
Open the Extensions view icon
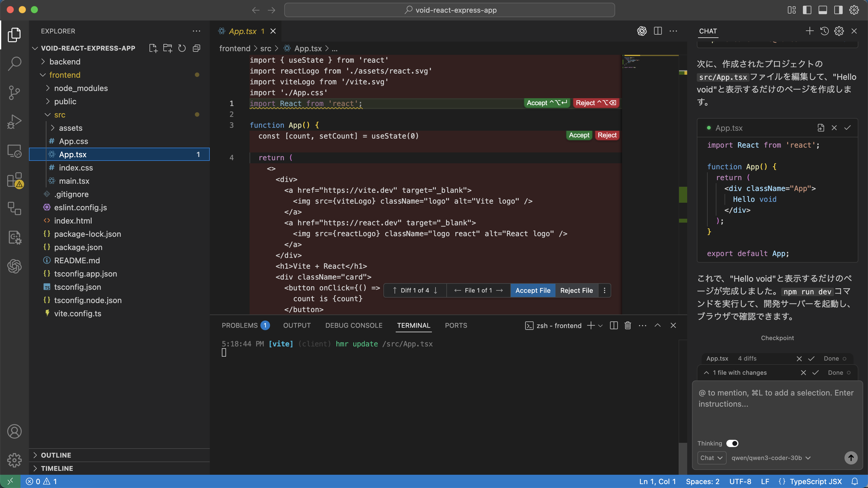[14, 180]
